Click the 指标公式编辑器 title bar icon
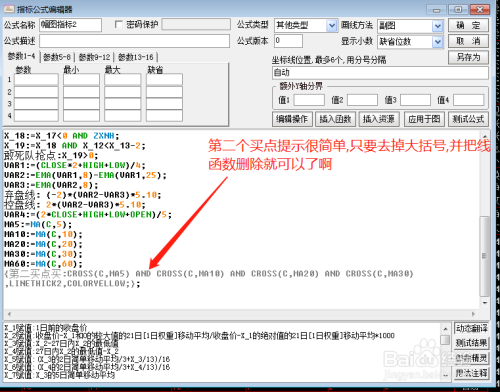Image resolution: width=500 pixels, height=392 pixels. [x=9, y=9]
